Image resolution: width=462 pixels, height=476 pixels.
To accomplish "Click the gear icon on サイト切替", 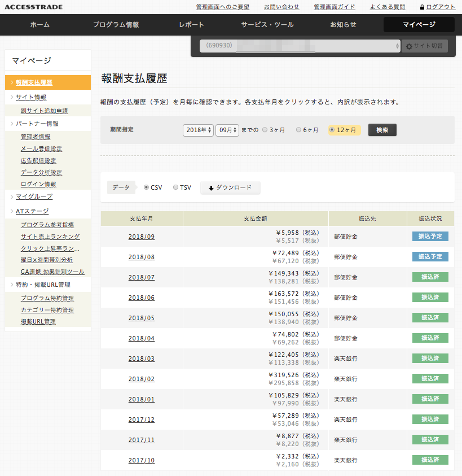I will pyautogui.click(x=409, y=46).
